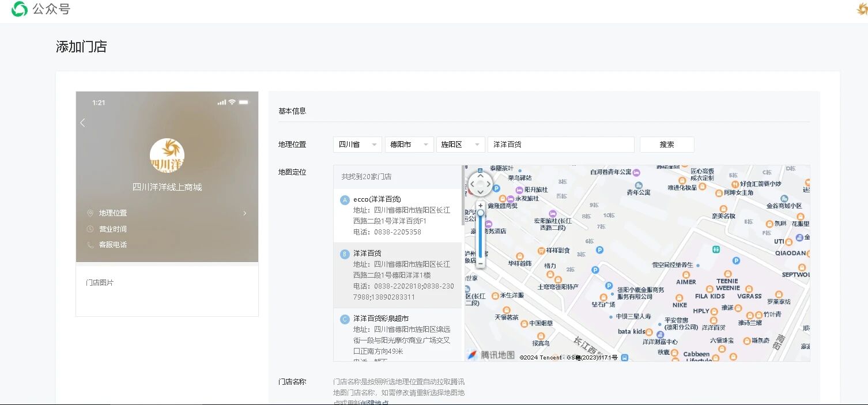
Task: Click the WeChat 公众号 logo icon
Action: tap(20, 9)
